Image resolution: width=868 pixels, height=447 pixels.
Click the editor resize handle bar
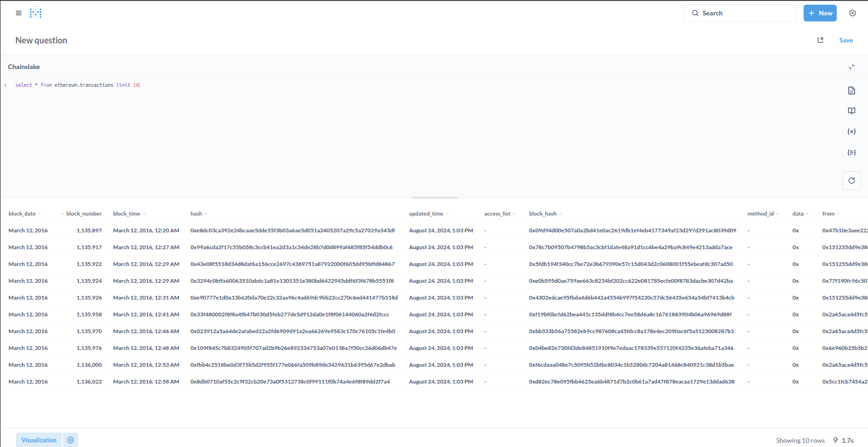pos(434,197)
